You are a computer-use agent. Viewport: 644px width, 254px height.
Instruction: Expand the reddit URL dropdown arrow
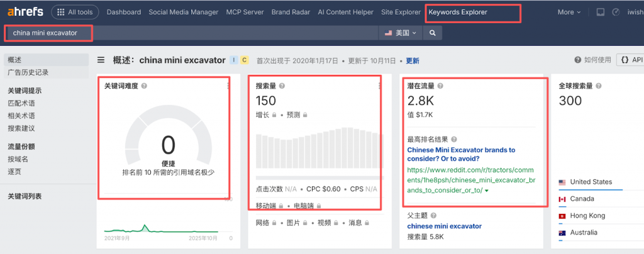487,190
